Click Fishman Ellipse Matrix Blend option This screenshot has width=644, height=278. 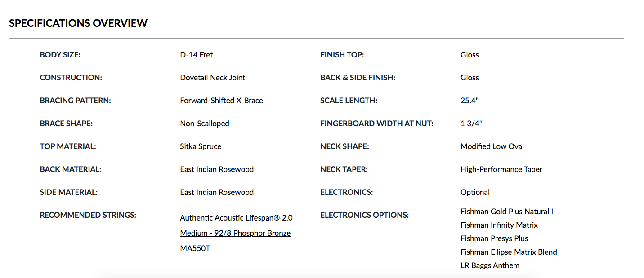509,252
